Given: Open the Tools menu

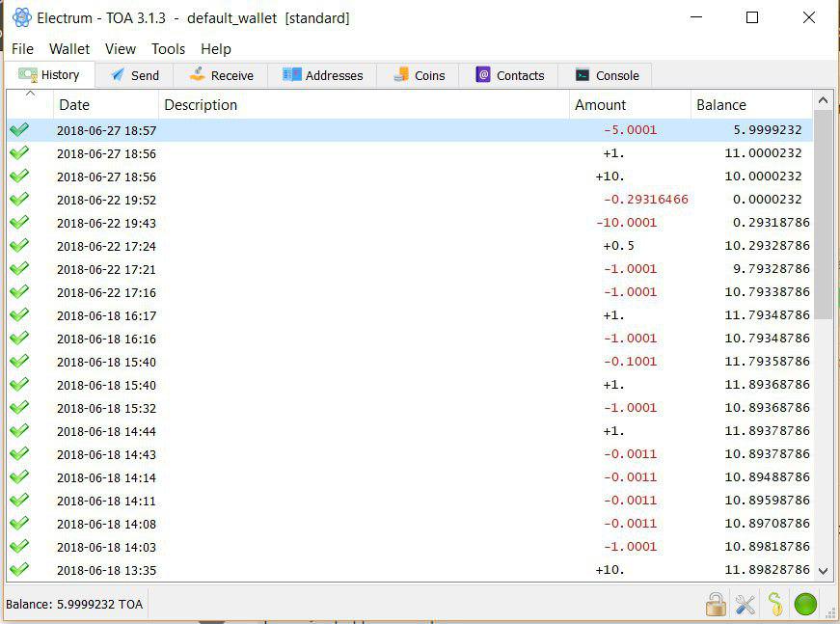Looking at the screenshot, I should point(168,49).
